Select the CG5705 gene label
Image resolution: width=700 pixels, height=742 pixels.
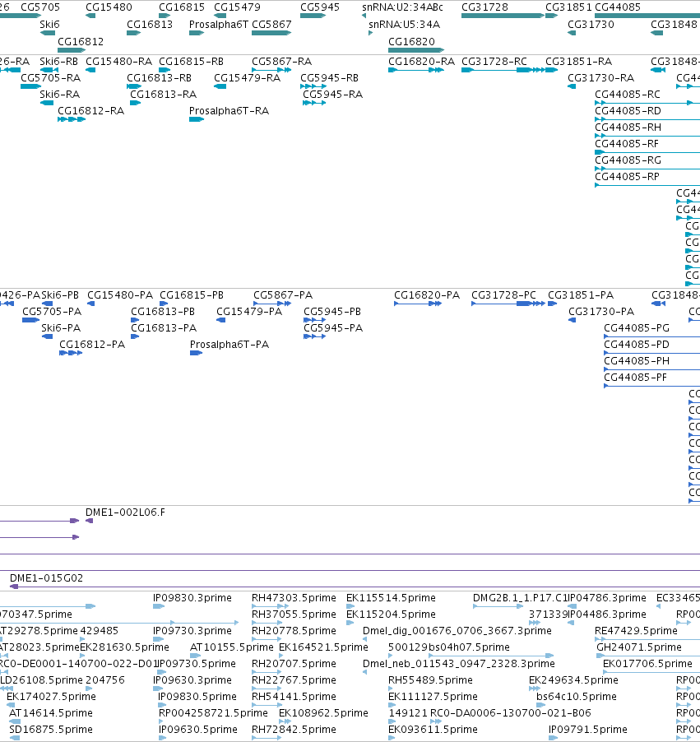(x=40, y=7)
